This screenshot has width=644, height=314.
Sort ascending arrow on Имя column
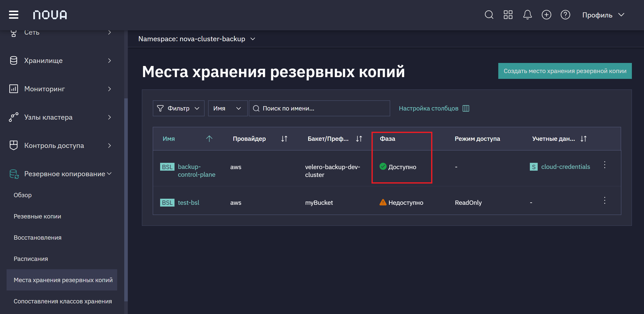click(209, 139)
